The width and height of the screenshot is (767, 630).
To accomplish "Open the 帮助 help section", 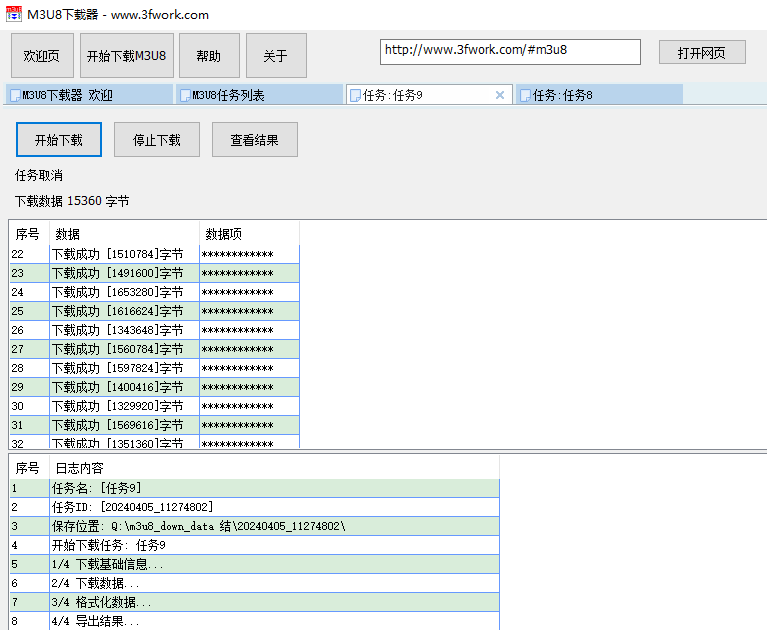I will (x=209, y=56).
